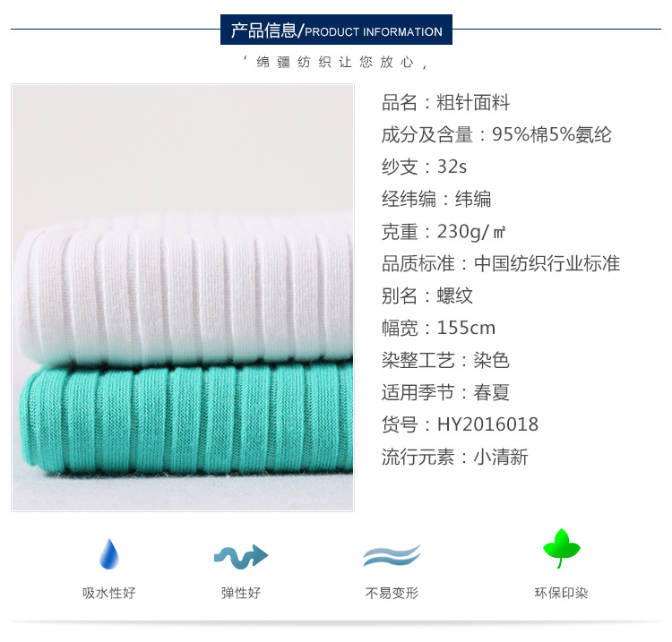The height and width of the screenshot is (642, 672).
Task: Click the 产品信息 Product Information header banner
Action: (336, 30)
